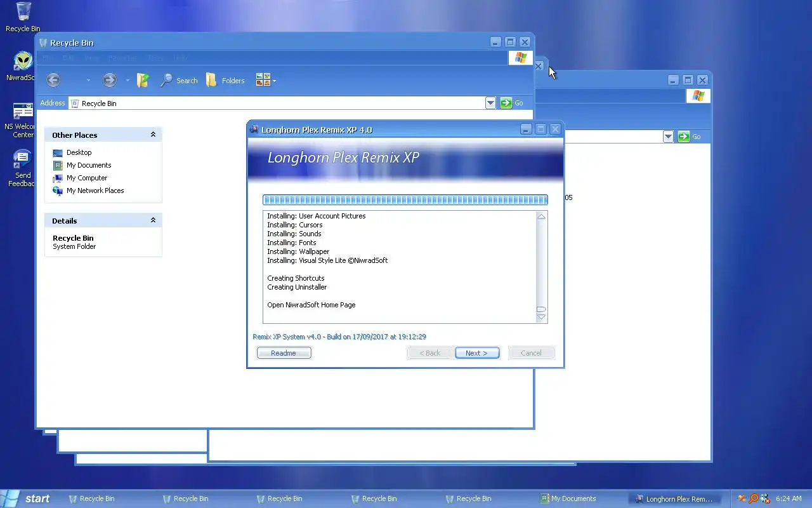Go back in the Recycle Bin window
This screenshot has height=508, width=812.
pos(54,80)
